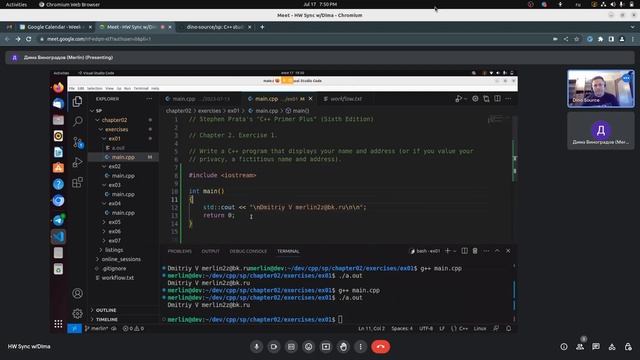The width and height of the screenshot is (640, 360).
Task: Click Show Applications grid in shared dock
Action: pyautogui.click(x=58, y=324)
